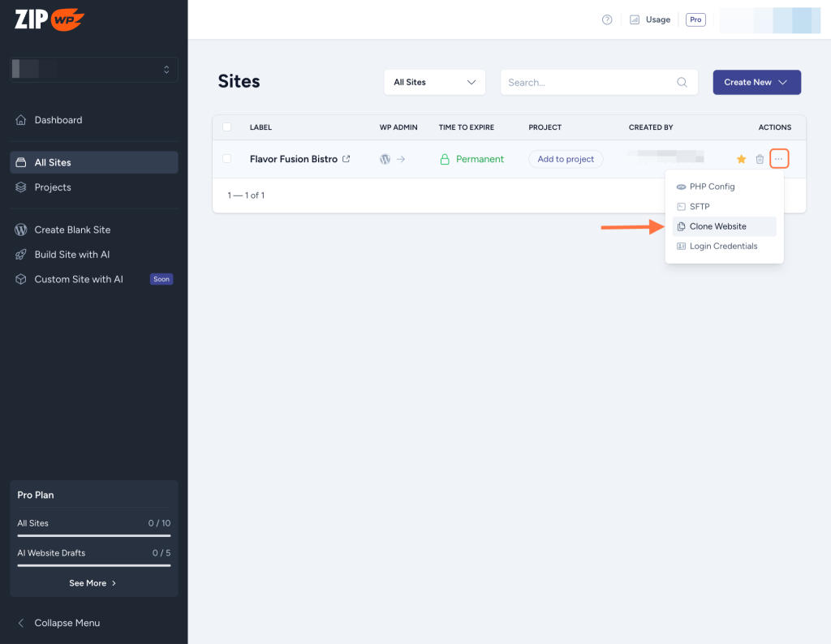This screenshot has width=831, height=644.
Task: Click the Usage icon in the top bar
Action: tap(634, 19)
